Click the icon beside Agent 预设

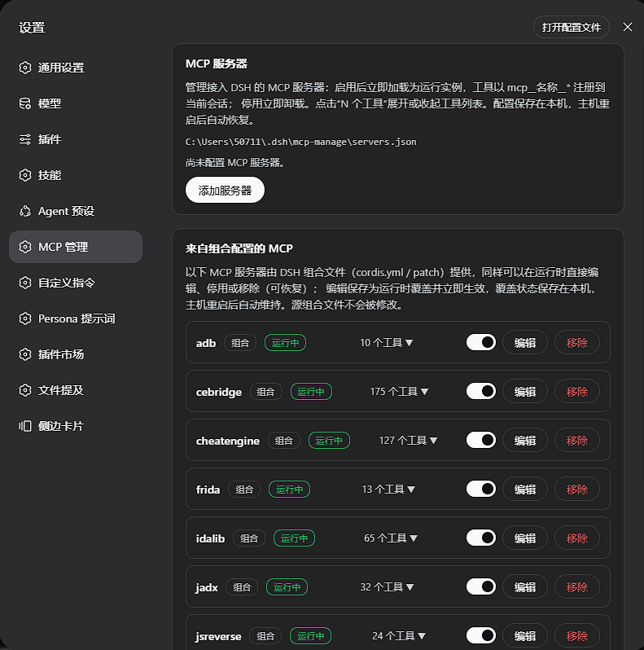tap(25, 211)
